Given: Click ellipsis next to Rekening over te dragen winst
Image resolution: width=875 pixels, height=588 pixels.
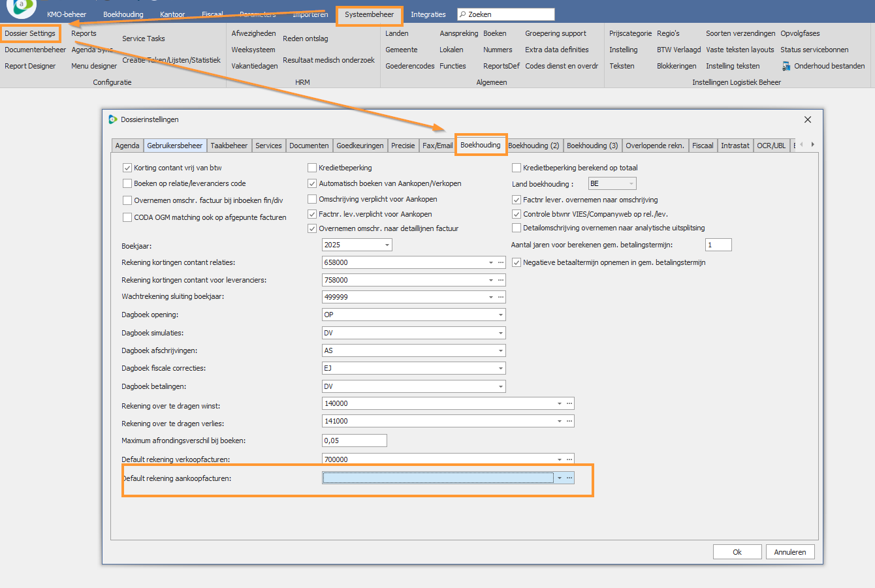Looking at the screenshot, I should (569, 403).
